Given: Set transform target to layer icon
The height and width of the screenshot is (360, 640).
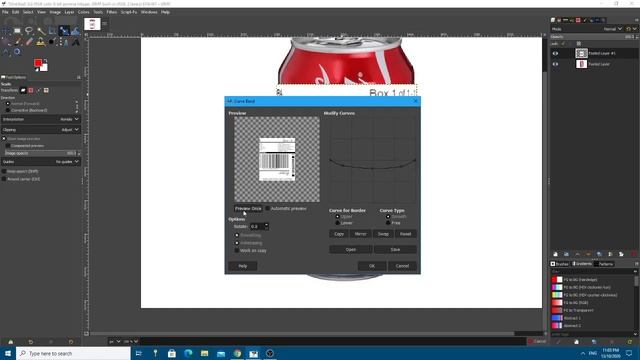Looking at the screenshot, I should pyautogui.click(x=23, y=90).
